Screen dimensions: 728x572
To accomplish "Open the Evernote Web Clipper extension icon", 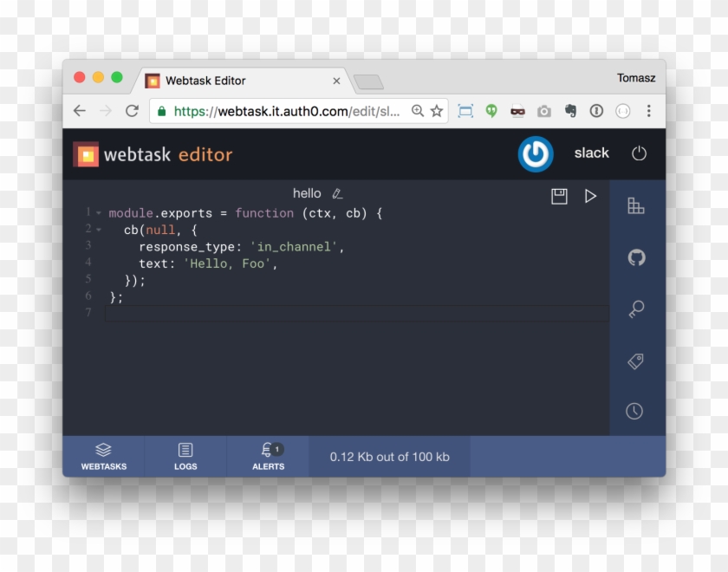I will [x=570, y=111].
